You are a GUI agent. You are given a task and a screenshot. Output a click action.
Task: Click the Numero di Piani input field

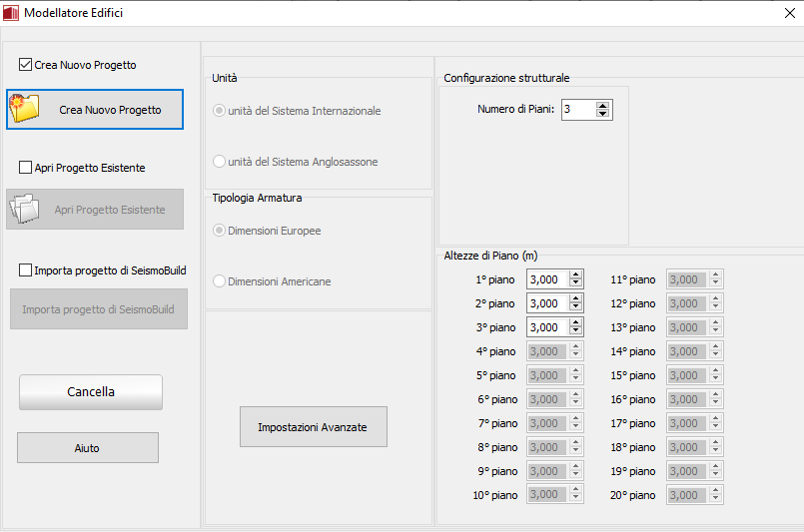point(577,109)
